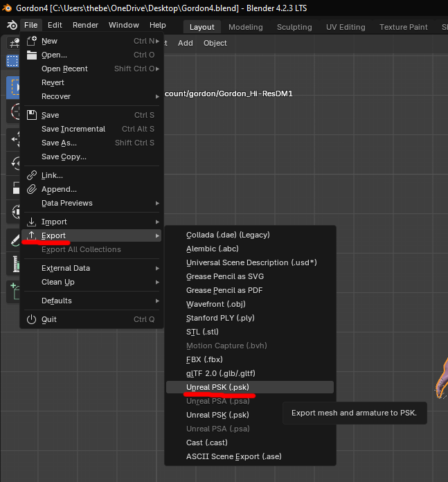Switch to the Modeling workspace tab

tap(246, 27)
